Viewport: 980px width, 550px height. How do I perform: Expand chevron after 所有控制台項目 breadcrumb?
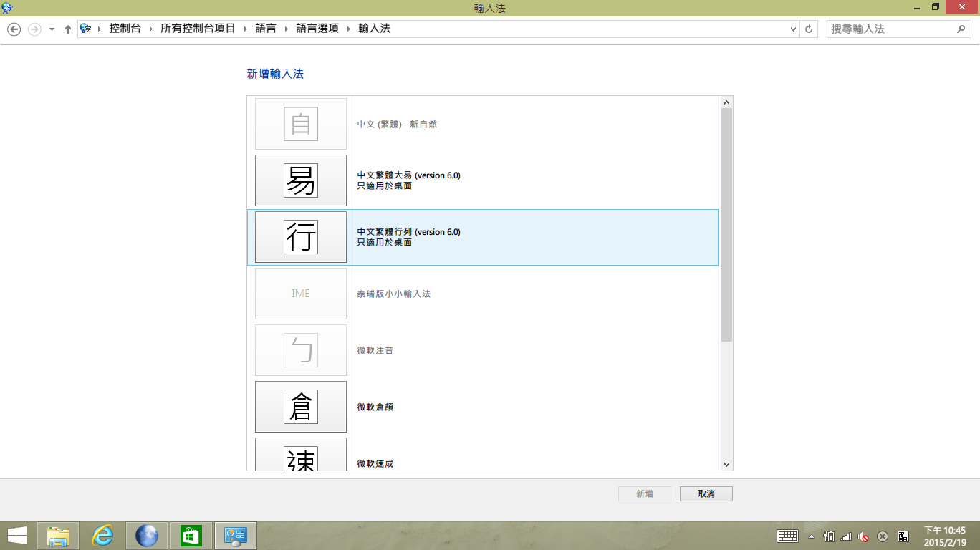(x=245, y=29)
